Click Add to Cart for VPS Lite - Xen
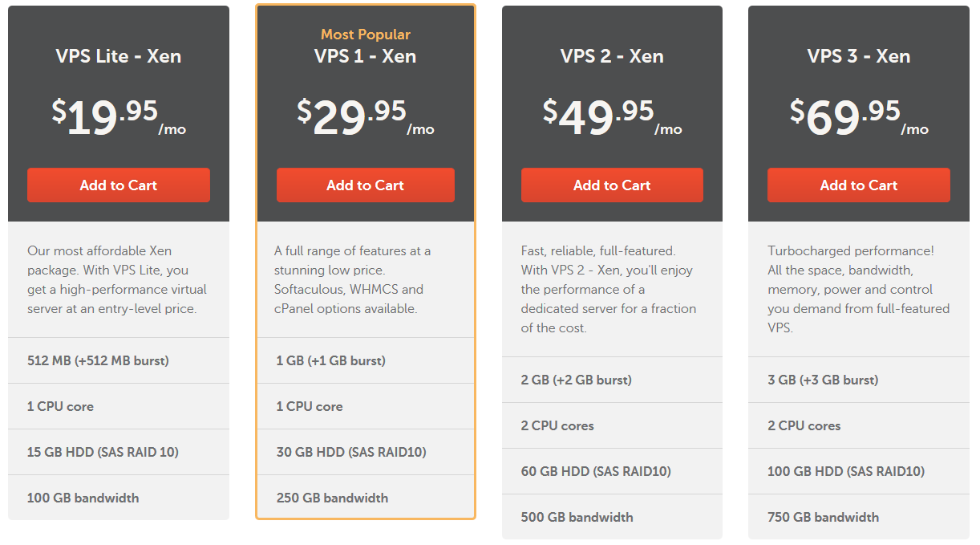The image size is (980, 545). [118, 185]
